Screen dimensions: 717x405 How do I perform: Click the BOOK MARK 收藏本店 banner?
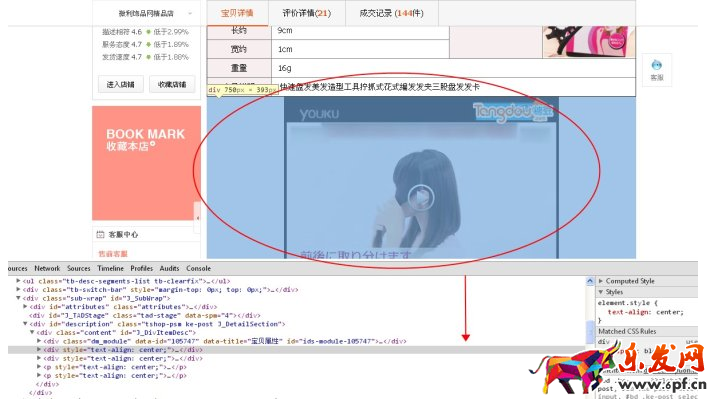[146, 139]
